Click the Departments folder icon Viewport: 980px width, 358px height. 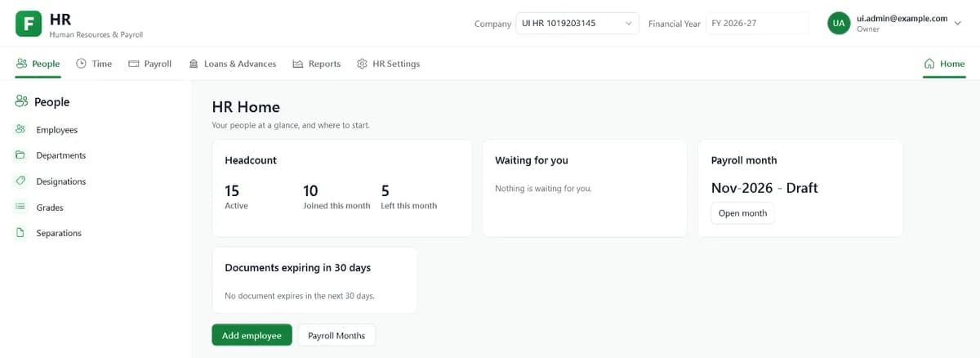click(x=20, y=155)
